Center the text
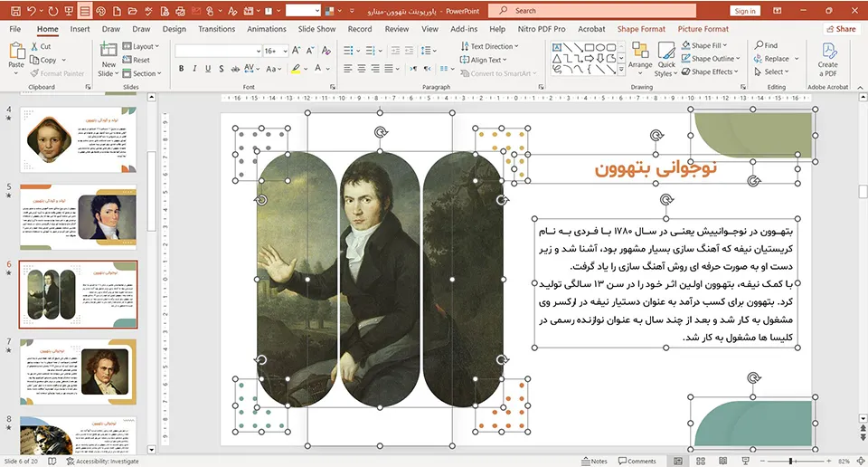 (361, 69)
